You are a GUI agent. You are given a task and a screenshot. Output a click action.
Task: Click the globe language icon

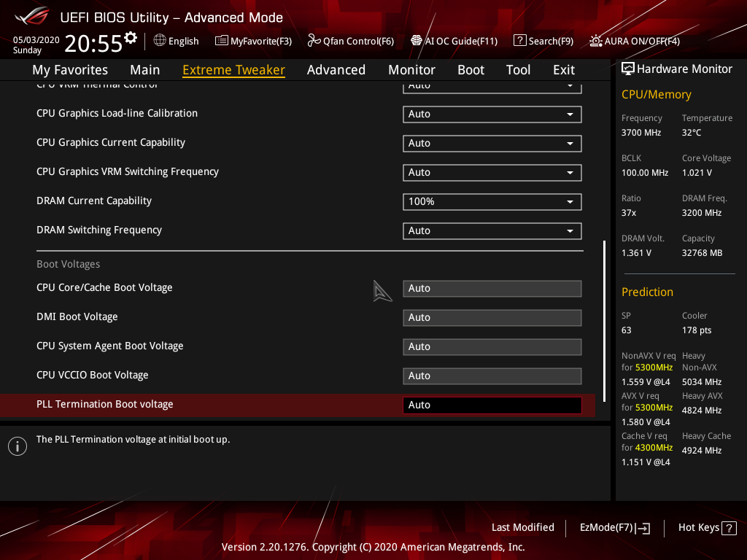tap(160, 41)
